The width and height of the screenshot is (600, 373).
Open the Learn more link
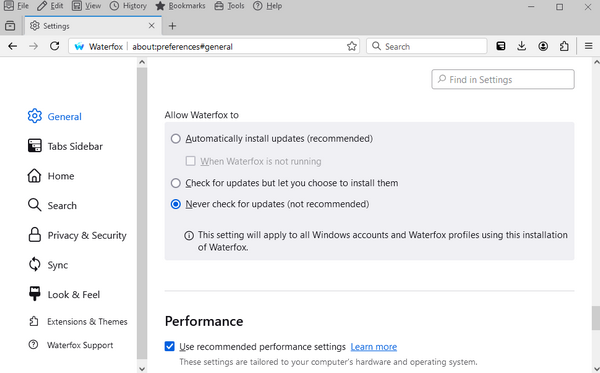click(373, 347)
